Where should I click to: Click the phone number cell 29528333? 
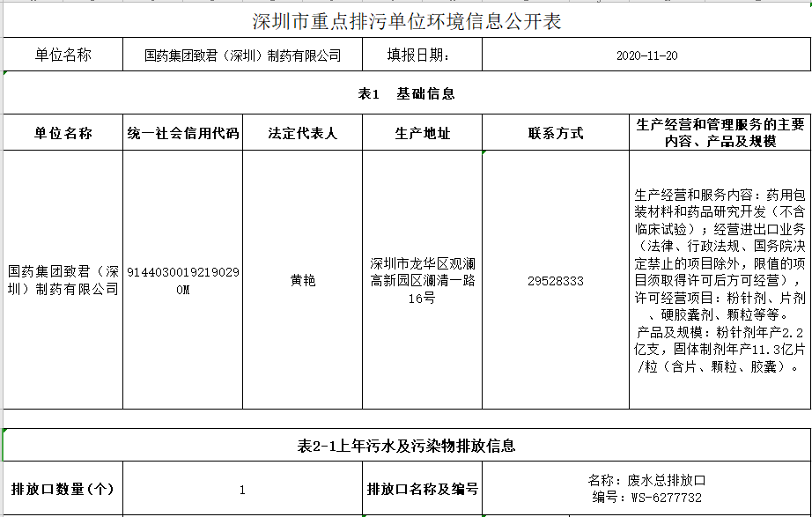tap(555, 280)
